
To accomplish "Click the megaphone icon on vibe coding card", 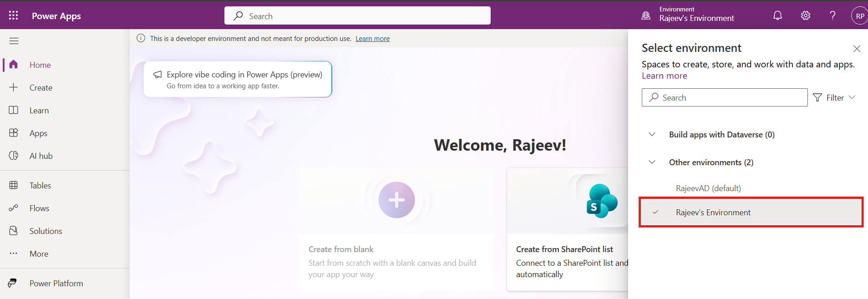I will [157, 74].
